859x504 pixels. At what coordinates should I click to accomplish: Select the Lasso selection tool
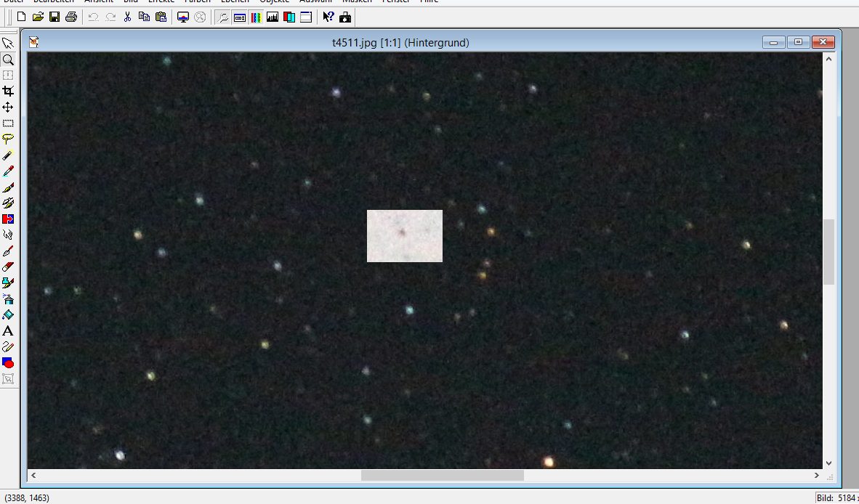[8, 139]
